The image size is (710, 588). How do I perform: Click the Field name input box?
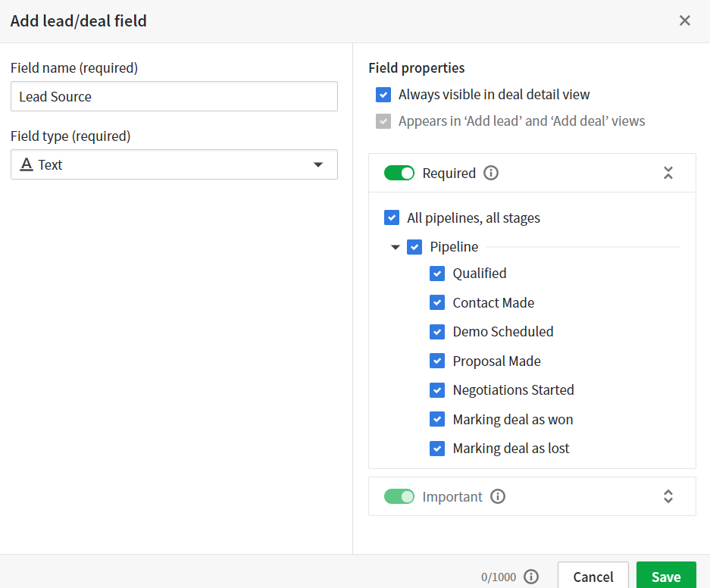coord(174,96)
